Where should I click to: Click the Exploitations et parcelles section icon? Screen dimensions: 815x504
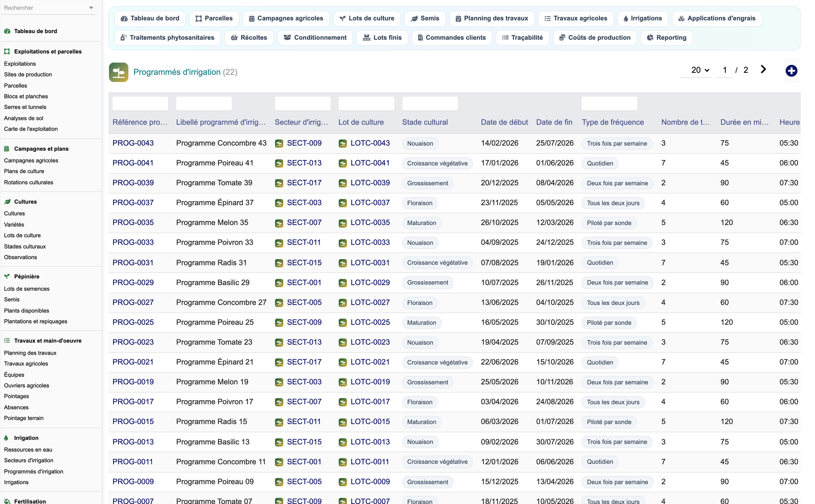pyautogui.click(x=7, y=51)
